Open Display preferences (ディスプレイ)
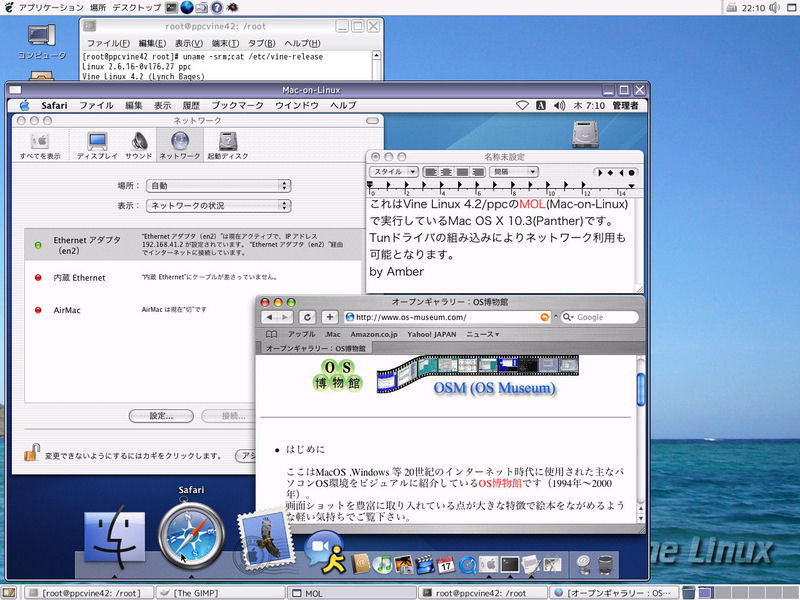 [x=97, y=145]
